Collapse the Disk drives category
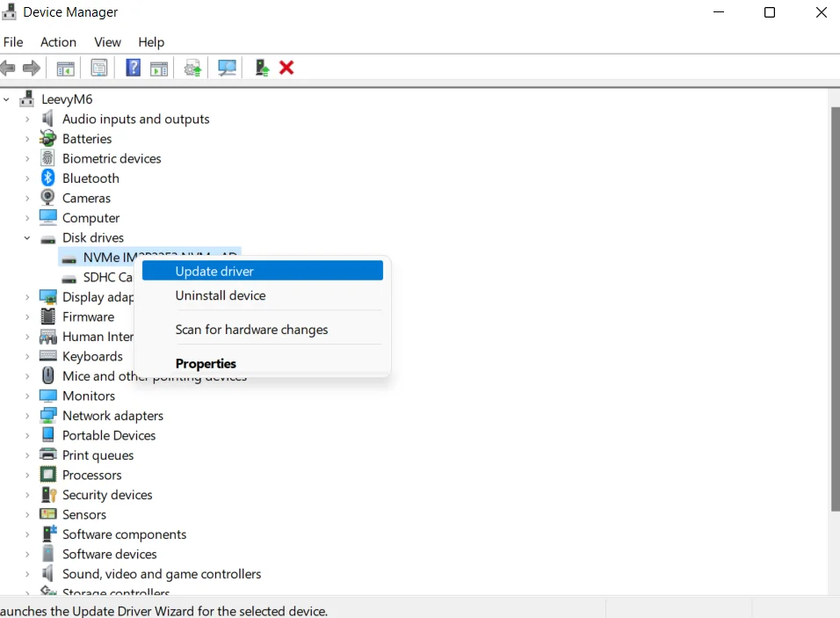Viewport: 840px width, 618px height. [27, 237]
